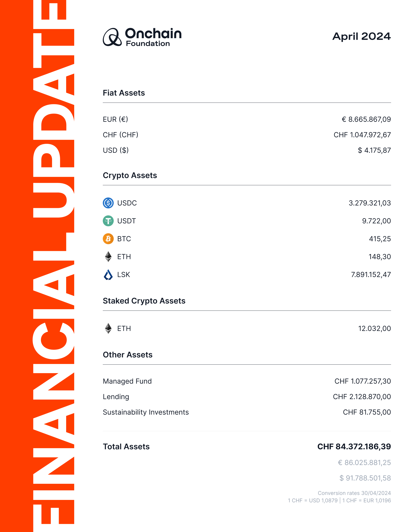
Task: Click the USDT Tether icon
Action: (108, 221)
